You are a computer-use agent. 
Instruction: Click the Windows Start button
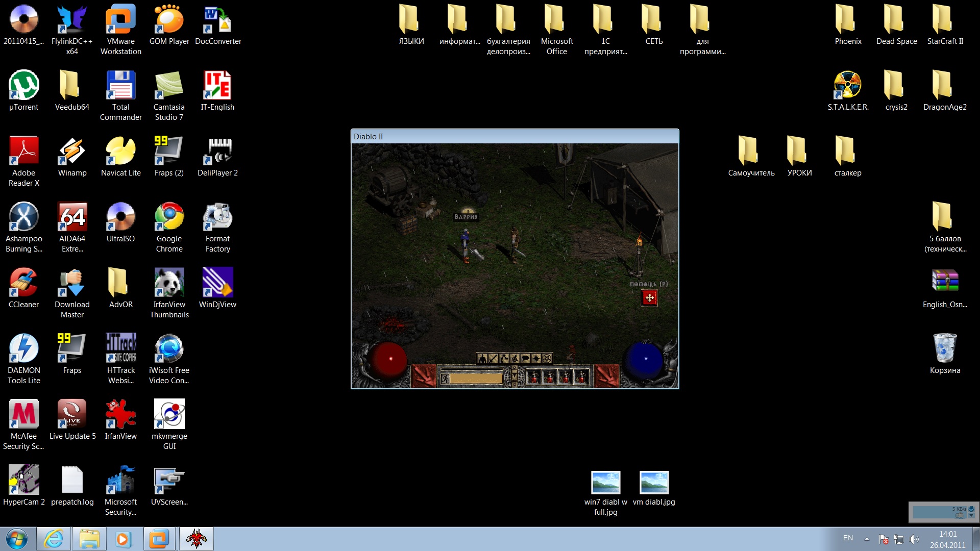[16, 539]
